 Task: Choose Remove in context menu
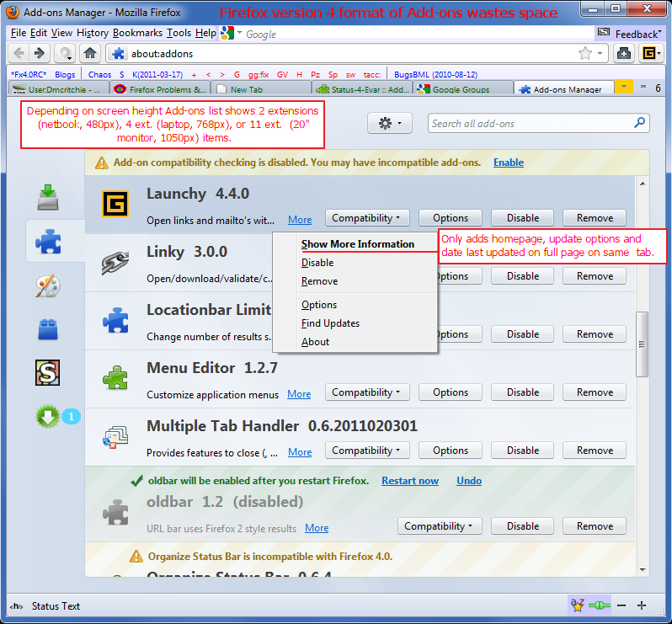tap(319, 281)
